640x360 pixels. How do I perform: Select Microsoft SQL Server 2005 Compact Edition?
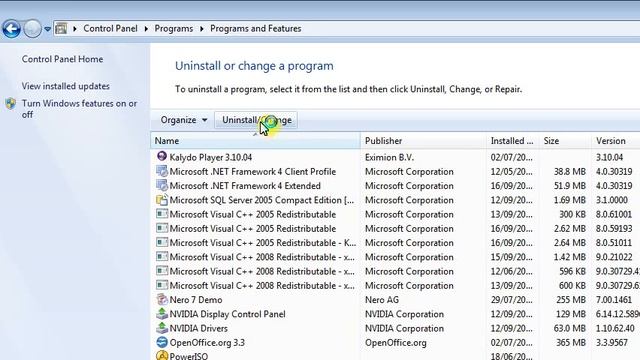pos(262,200)
